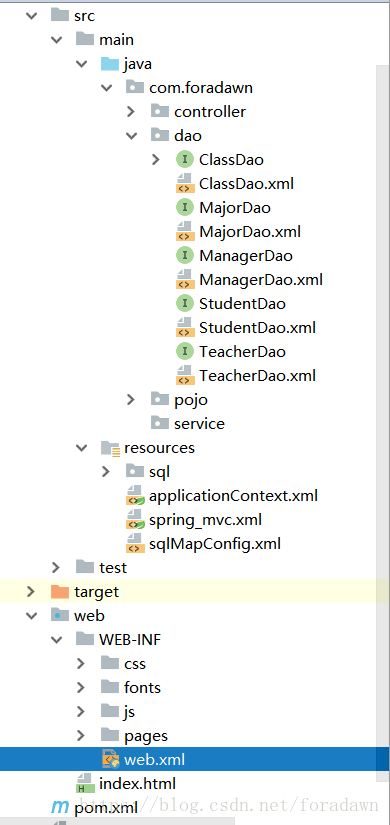The width and height of the screenshot is (390, 825).
Task: Select the applicationContext.xml file name
Action: point(233,496)
